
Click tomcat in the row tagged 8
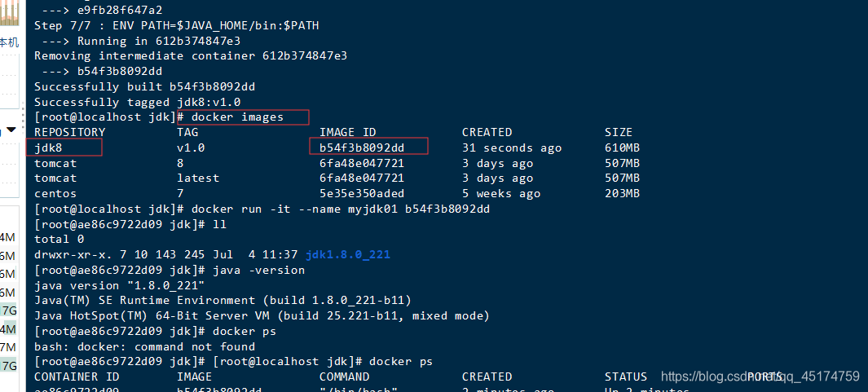point(55,163)
